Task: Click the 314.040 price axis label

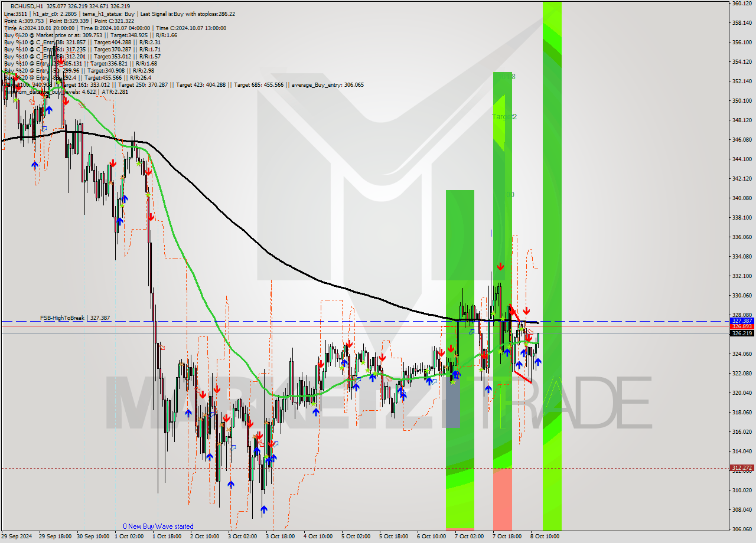Action: (x=742, y=452)
